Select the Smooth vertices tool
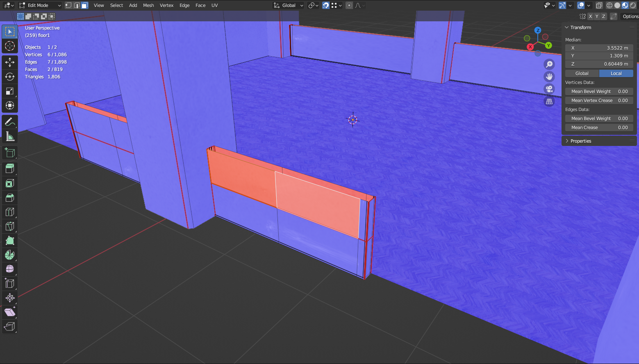The image size is (639, 364). [x=10, y=269]
